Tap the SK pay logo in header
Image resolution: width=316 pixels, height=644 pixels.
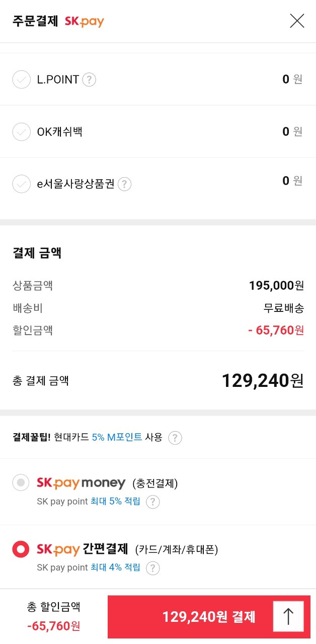(x=84, y=21)
